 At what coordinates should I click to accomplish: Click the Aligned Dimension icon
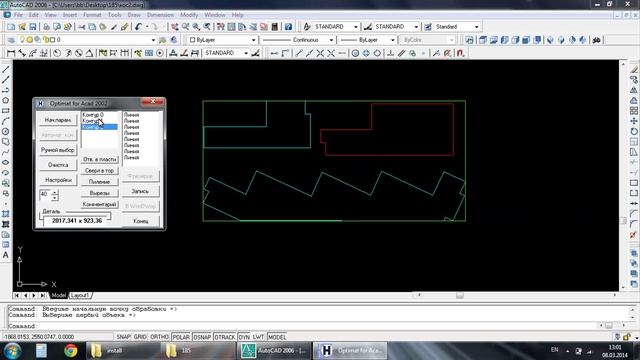(x=22, y=53)
